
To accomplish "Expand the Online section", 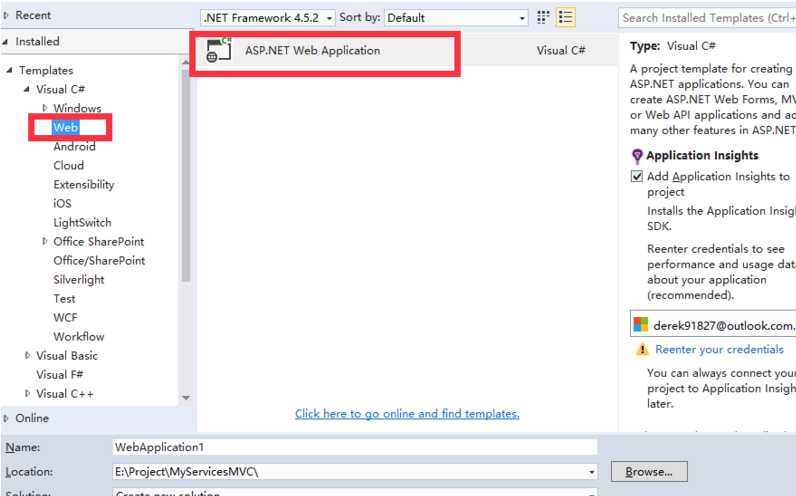I will pos(6,418).
